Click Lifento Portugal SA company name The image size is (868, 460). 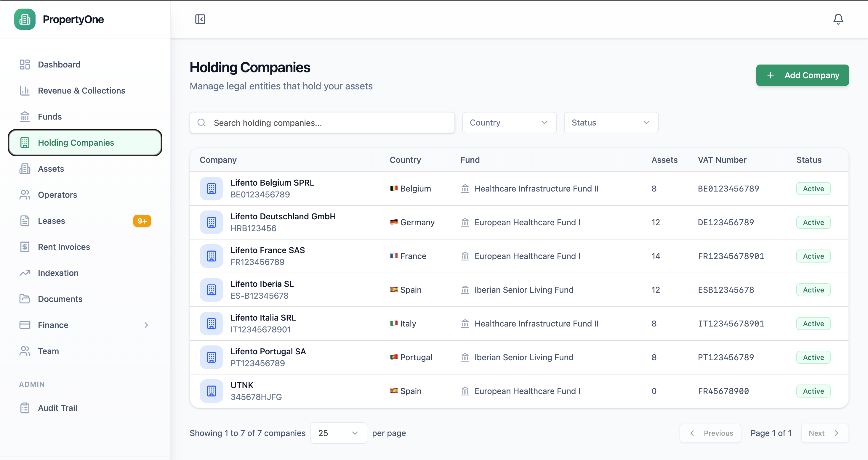(x=268, y=351)
